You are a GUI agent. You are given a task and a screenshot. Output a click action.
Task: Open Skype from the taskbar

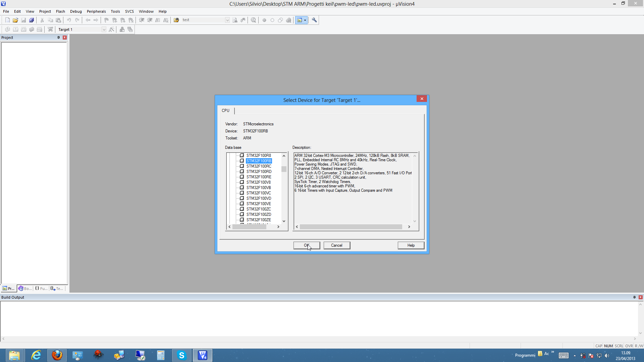coord(181,355)
